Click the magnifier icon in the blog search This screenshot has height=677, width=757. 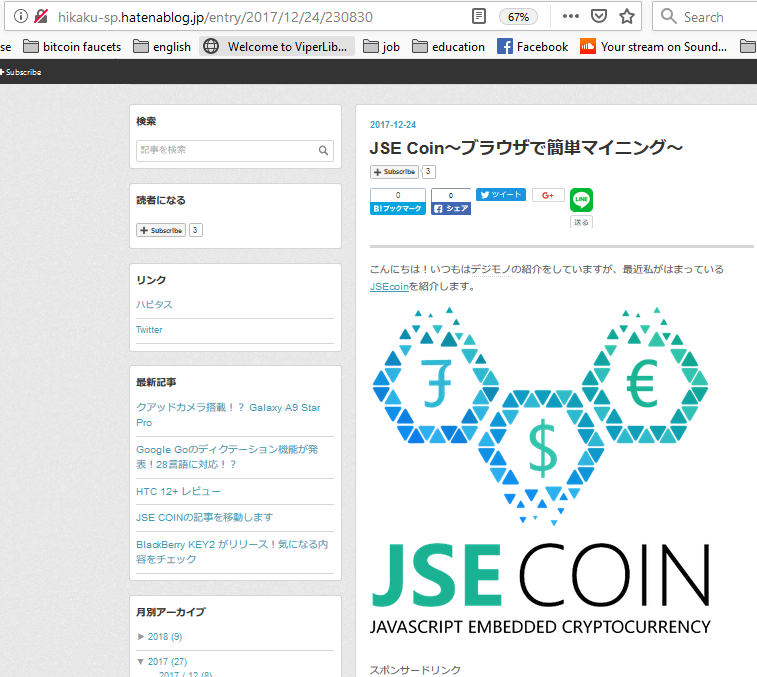(323, 151)
